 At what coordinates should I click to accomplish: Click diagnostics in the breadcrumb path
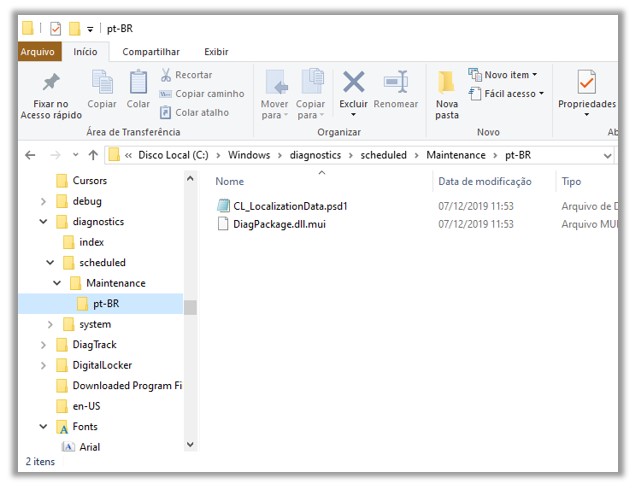click(x=315, y=155)
